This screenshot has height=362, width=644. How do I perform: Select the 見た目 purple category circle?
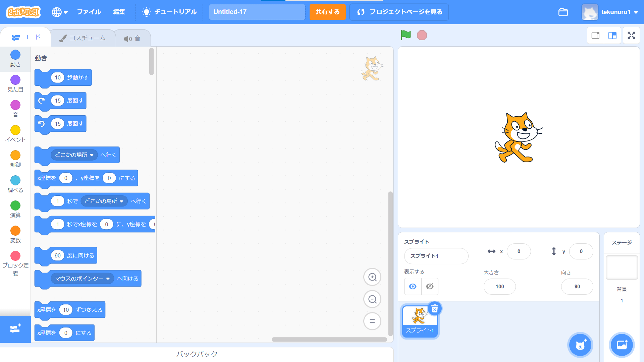[x=15, y=80]
